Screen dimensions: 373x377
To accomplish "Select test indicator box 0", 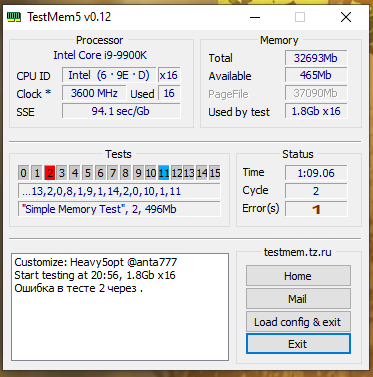I will 23,173.
